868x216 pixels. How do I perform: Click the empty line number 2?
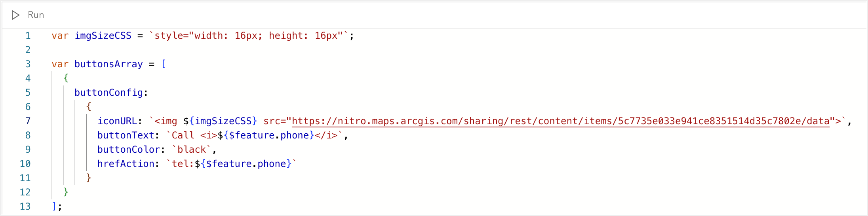[x=28, y=50]
